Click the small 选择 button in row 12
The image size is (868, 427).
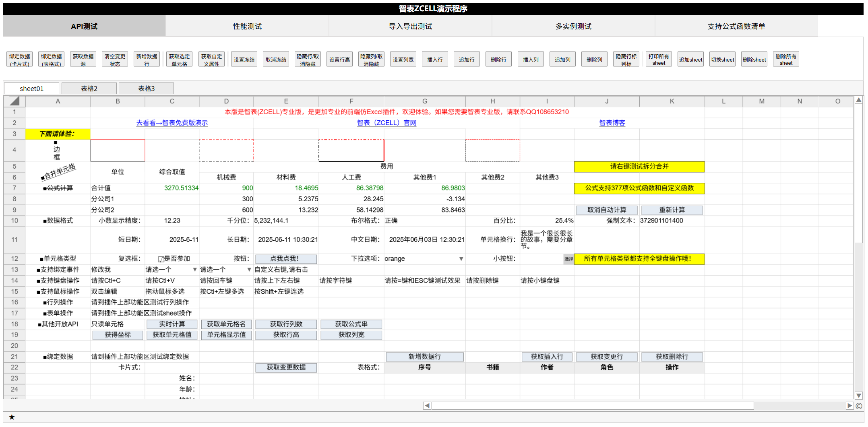pyautogui.click(x=568, y=259)
